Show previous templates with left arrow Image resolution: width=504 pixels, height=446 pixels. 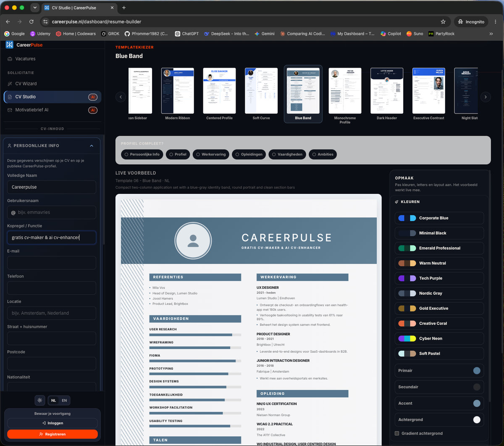click(x=121, y=97)
